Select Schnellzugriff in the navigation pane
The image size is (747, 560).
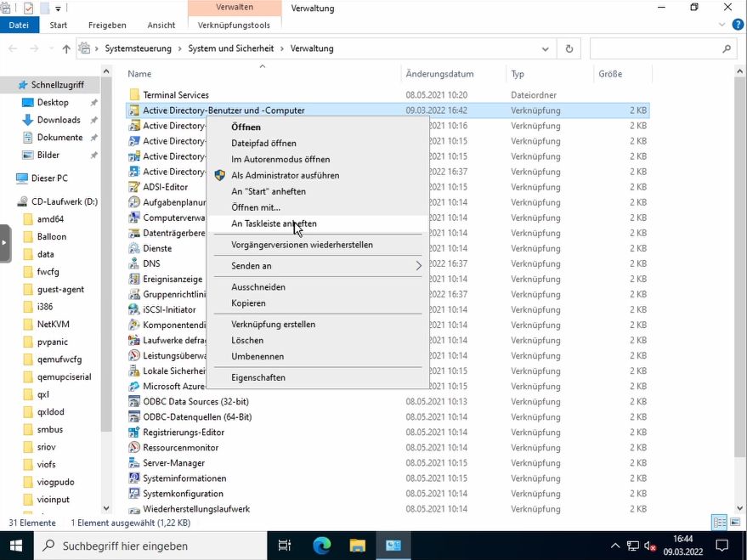coord(50,85)
